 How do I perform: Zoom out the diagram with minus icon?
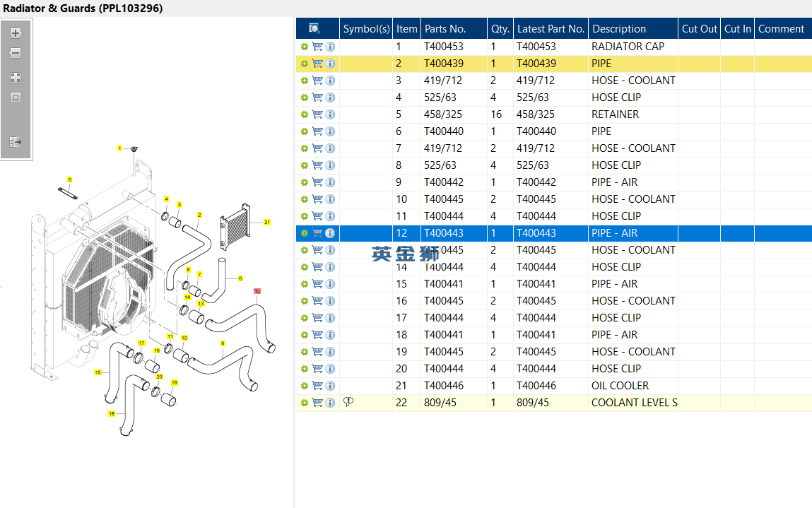[x=16, y=53]
